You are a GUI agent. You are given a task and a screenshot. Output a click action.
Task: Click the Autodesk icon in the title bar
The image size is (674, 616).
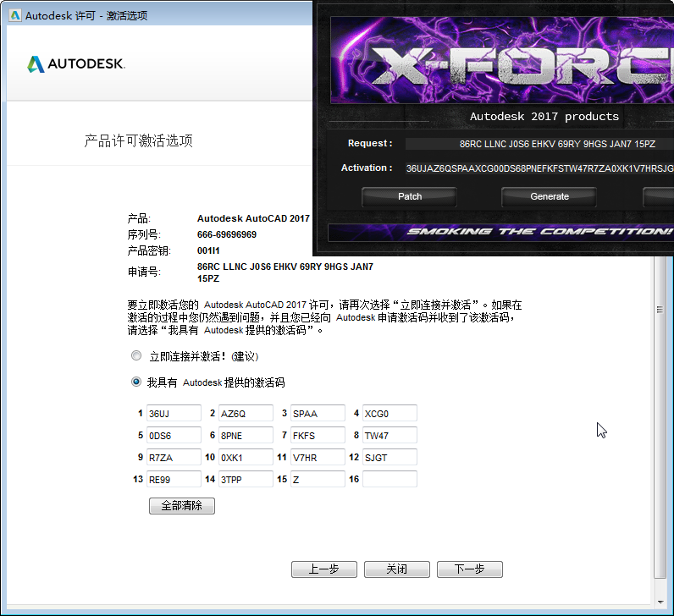(x=15, y=15)
